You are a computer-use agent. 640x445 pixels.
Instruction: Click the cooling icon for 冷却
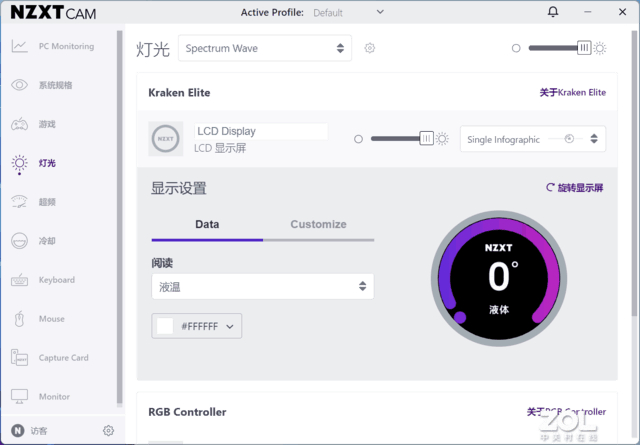pos(19,241)
